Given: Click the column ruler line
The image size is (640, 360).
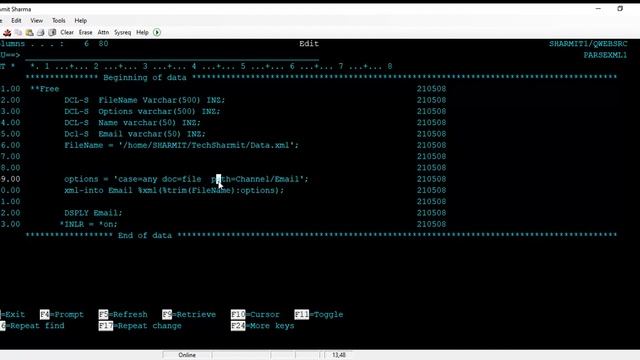Looking at the screenshot, I should click(211, 67).
